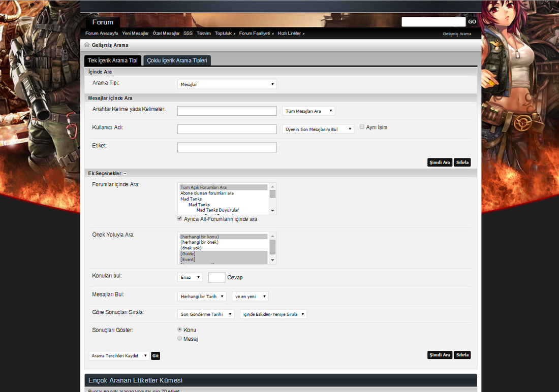Open the Herhangi bir Tarih dropdown

[x=202, y=296]
